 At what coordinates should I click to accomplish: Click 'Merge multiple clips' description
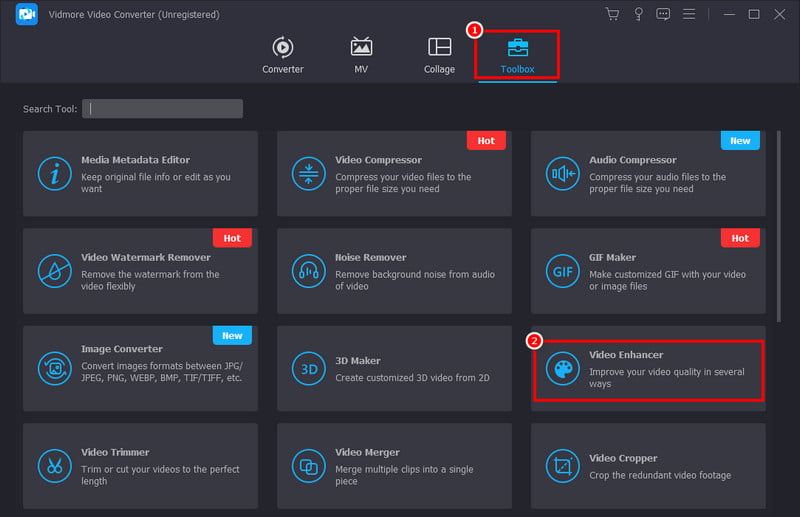(x=404, y=475)
